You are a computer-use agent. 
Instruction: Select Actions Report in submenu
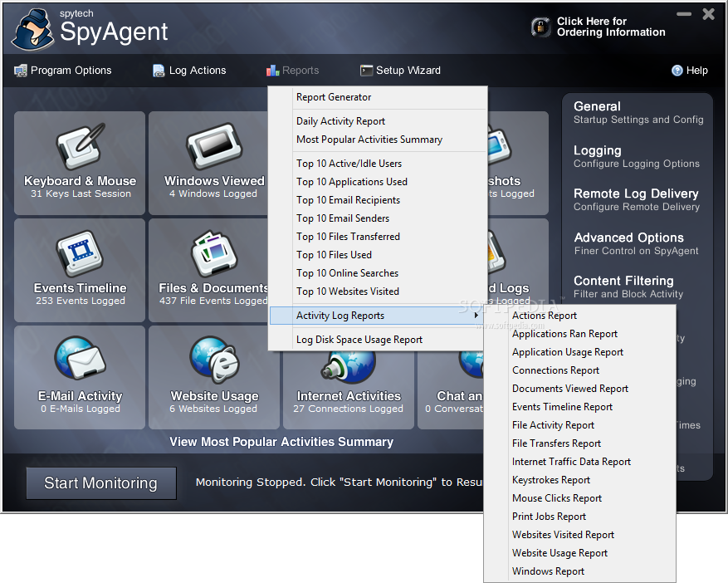coord(579,316)
